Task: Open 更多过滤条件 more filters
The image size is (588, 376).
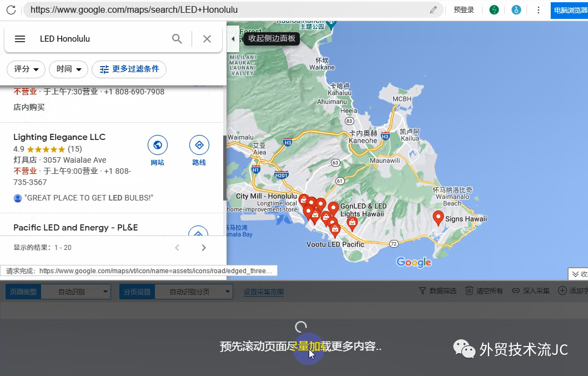Action: point(129,69)
